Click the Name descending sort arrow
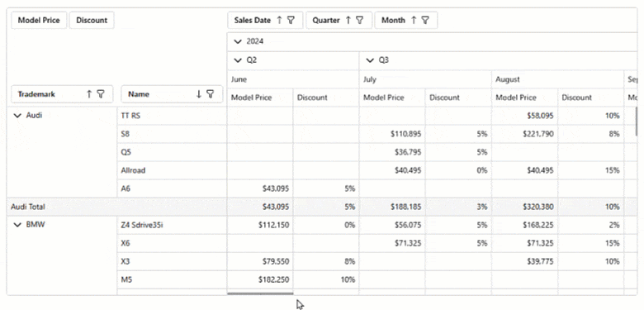Viewport: 644px width, 310px height. (x=199, y=94)
